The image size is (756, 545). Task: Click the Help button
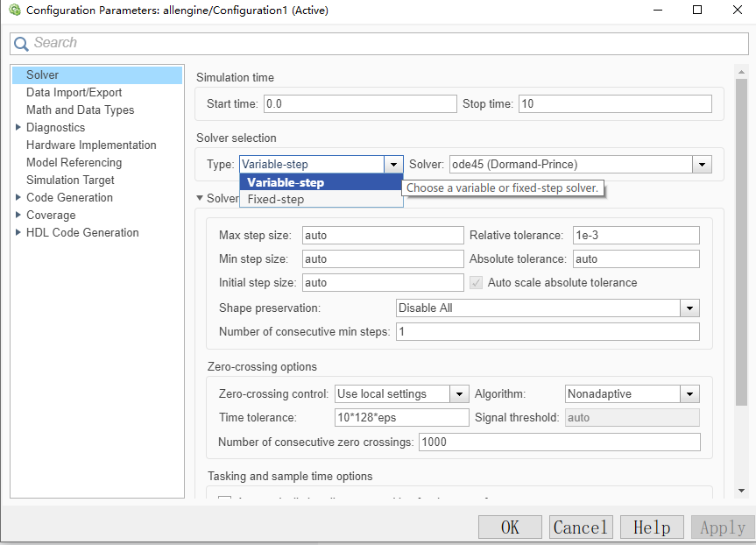click(x=651, y=527)
